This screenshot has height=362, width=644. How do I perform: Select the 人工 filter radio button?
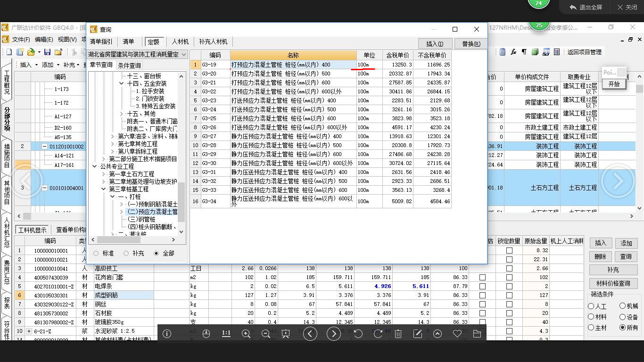click(591, 306)
